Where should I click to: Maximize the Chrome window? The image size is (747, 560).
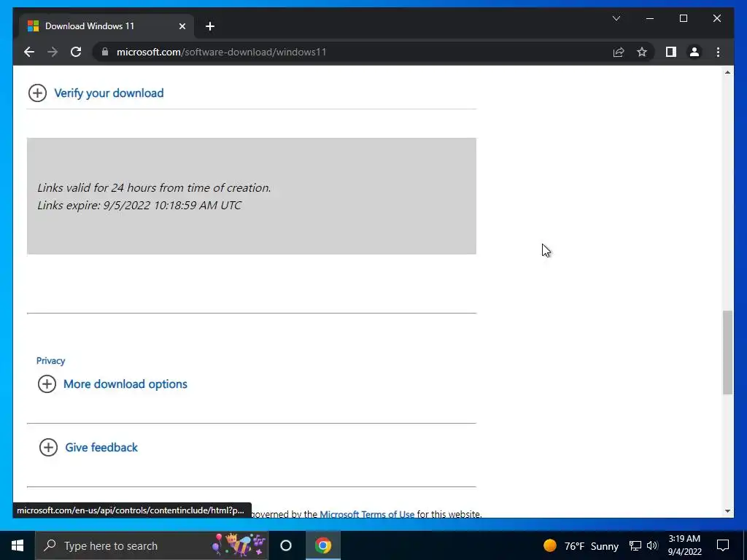[683, 18]
